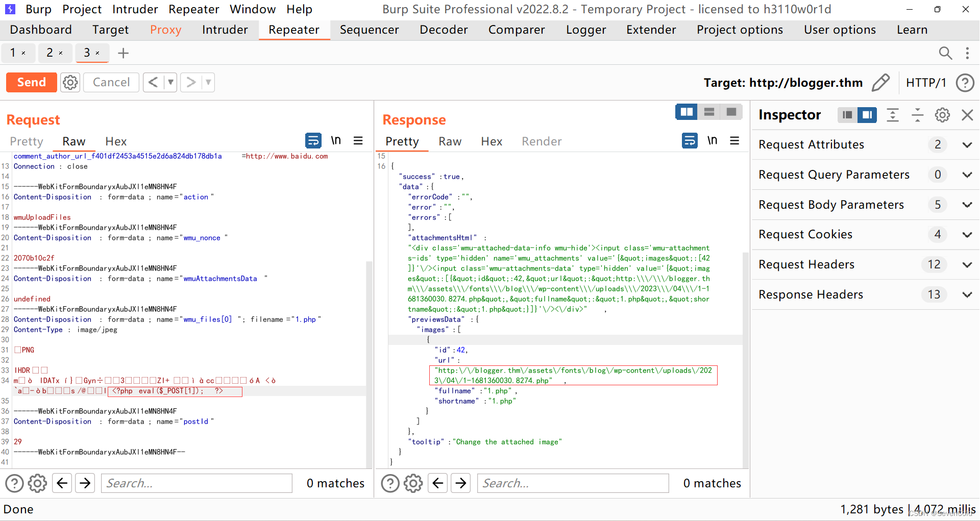Close Repeater tab 3
The width and height of the screenshot is (980, 521).
(97, 53)
